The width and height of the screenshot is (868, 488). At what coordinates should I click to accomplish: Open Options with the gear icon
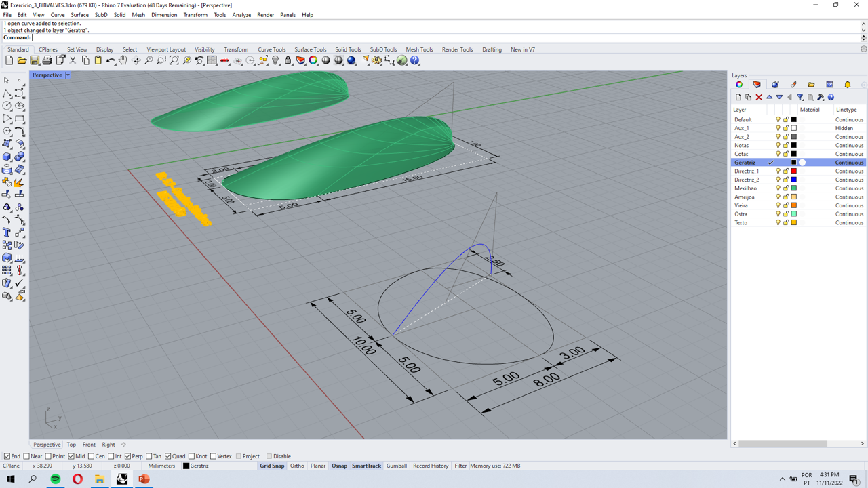tap(376, 61)
